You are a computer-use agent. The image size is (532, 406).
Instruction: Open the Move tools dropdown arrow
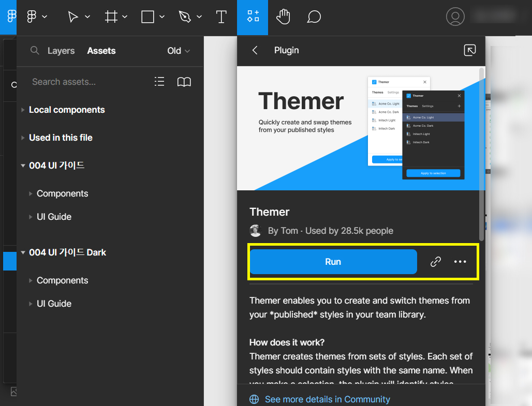87,17
